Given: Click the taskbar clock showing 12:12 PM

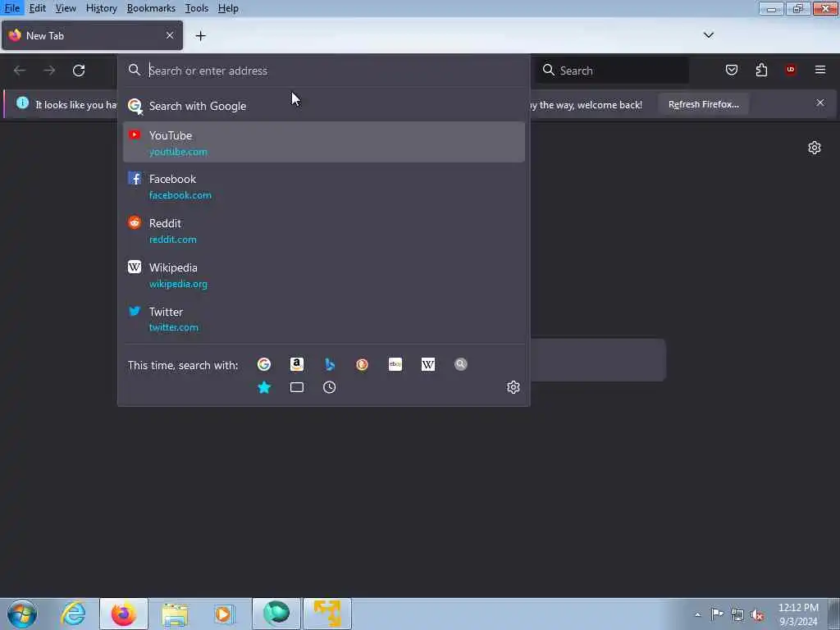Looking at the screenshot, I should point(798,614).
